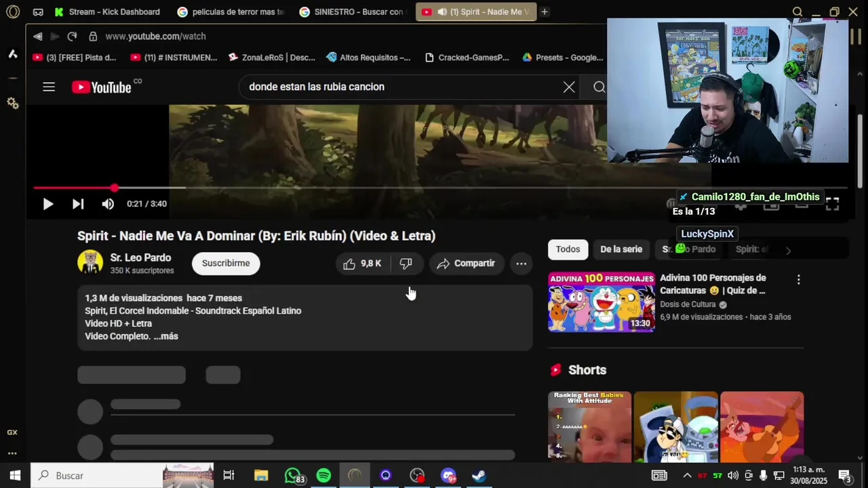
Task: Go back with the browser back arrow
Action: point(37,36)
